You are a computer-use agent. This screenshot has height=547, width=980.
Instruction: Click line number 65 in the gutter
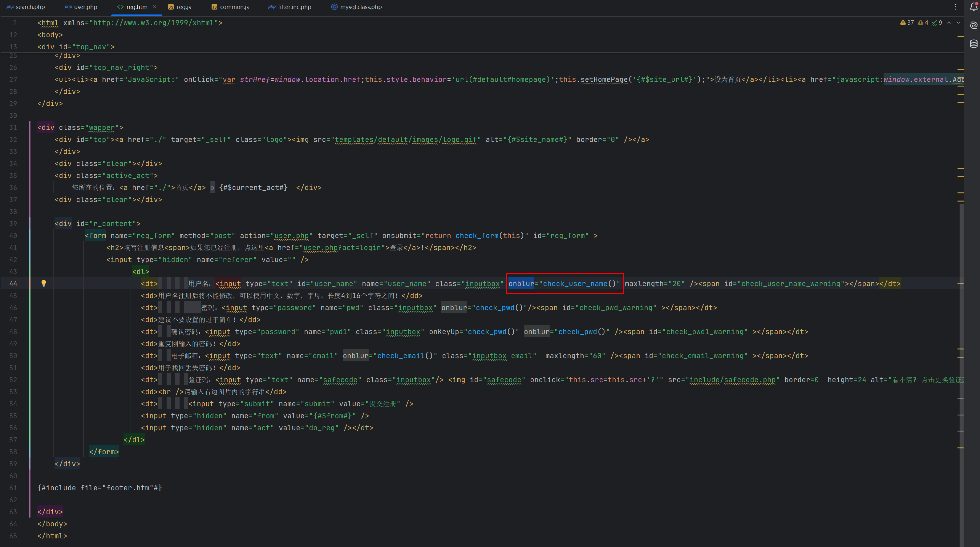coord(13,536)
